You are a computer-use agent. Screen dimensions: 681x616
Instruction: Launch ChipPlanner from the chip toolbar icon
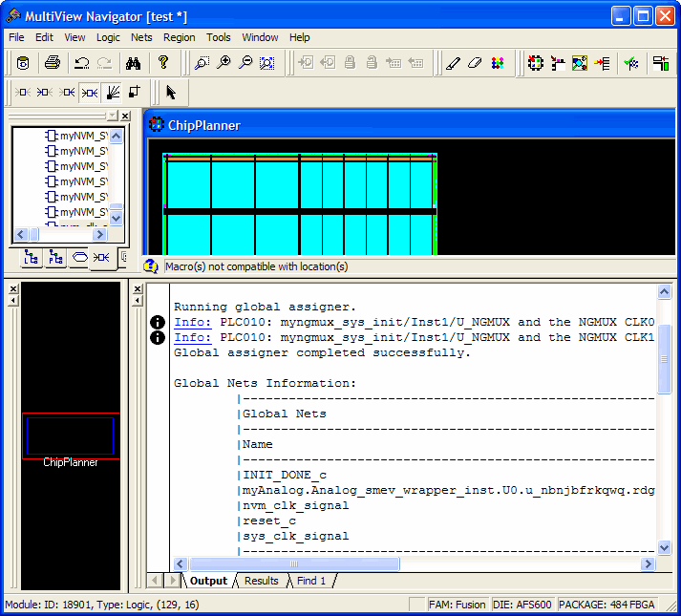click(x=536, y=63)
